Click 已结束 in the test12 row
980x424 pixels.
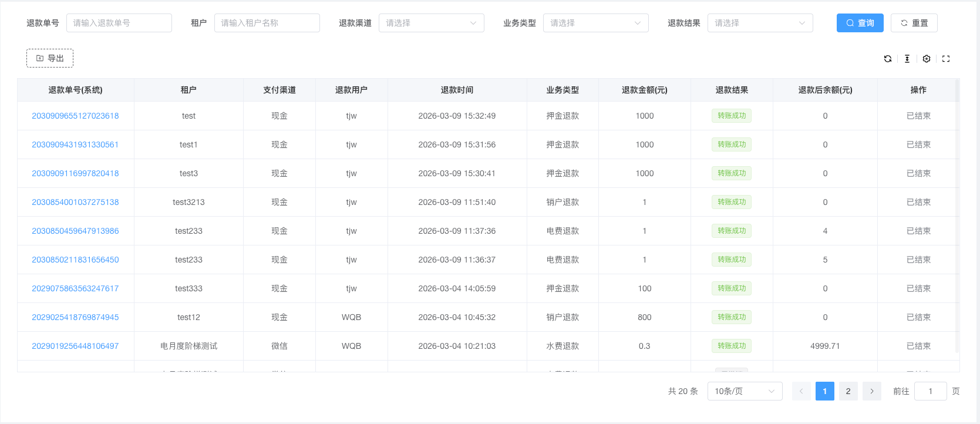(x=918, y=317)
